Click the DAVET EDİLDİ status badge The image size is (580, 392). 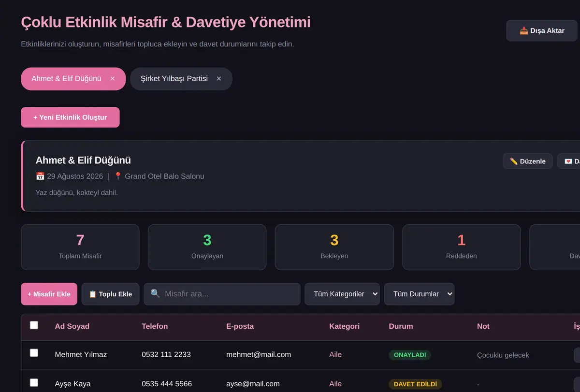pos(415,384)
